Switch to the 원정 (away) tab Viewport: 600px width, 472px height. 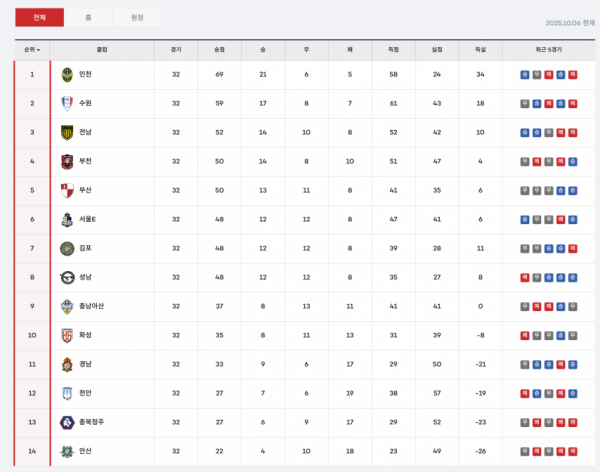click(136, 17)
